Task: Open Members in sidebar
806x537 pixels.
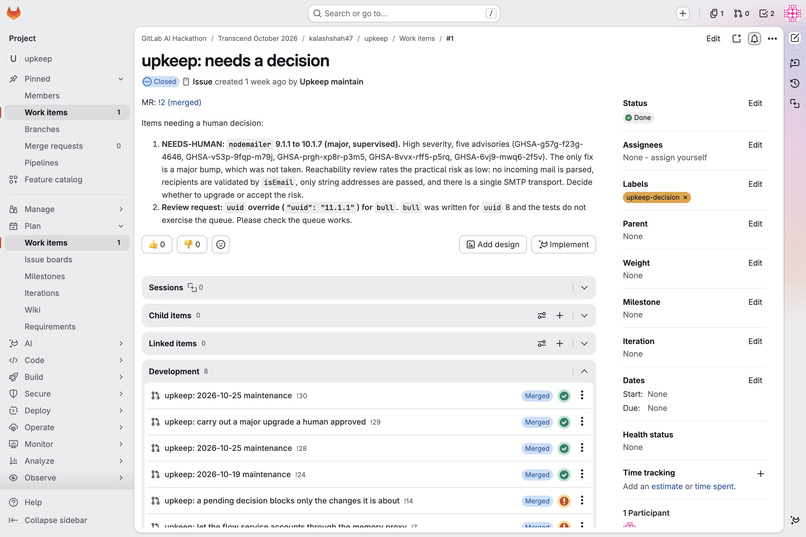Action: (67, 96)
